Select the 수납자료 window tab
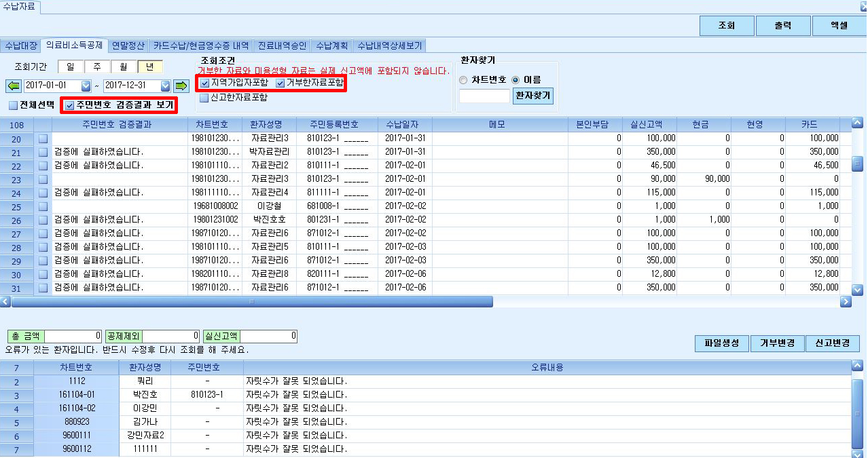This screenshot has width=868, height=458. (x=20, y=7)
